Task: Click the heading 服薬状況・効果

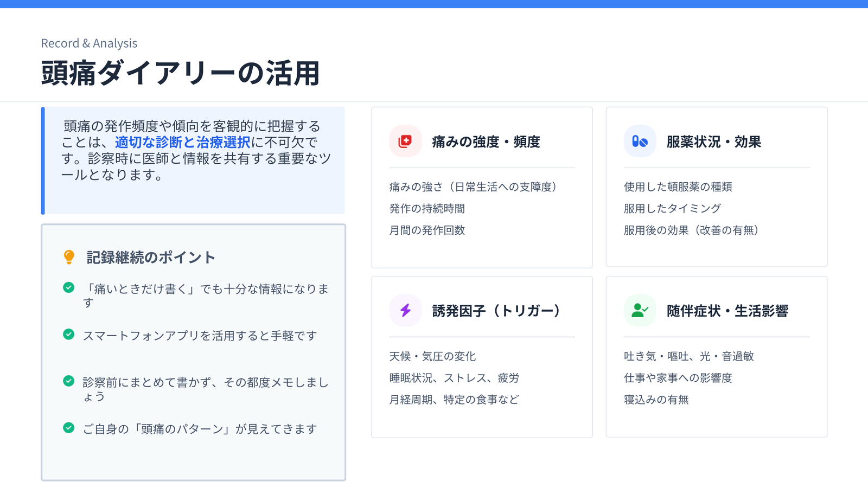Action: (713, 142)
